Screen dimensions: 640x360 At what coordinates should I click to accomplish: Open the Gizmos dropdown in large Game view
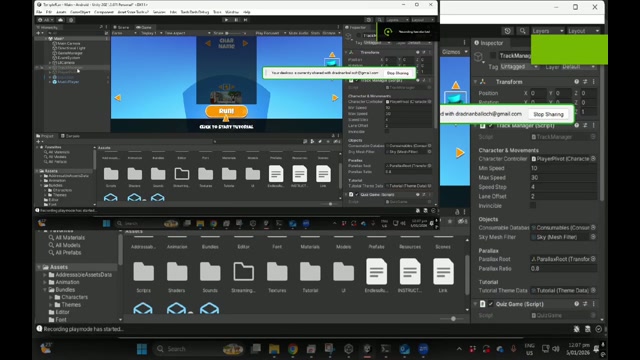click(455, 52)
